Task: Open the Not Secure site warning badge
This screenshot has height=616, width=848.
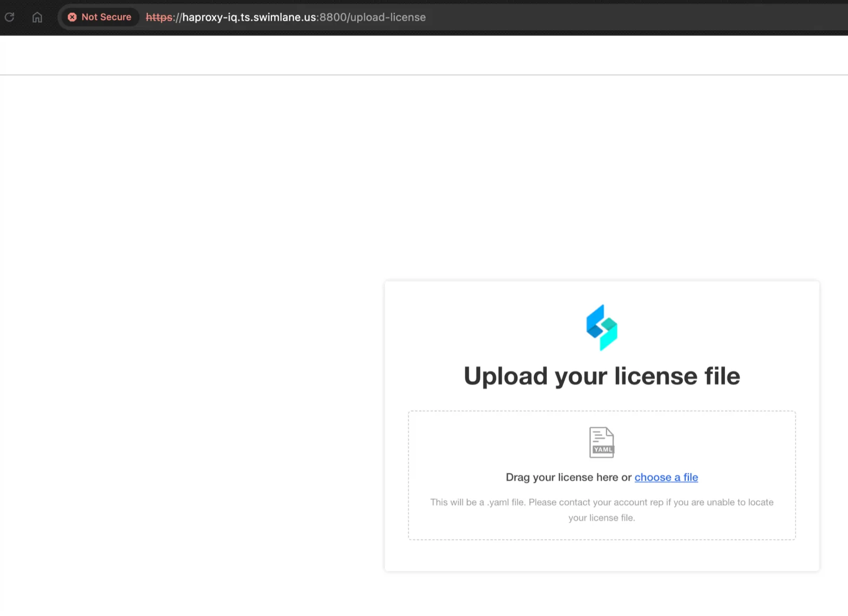Action: click(x=100, y=17)
